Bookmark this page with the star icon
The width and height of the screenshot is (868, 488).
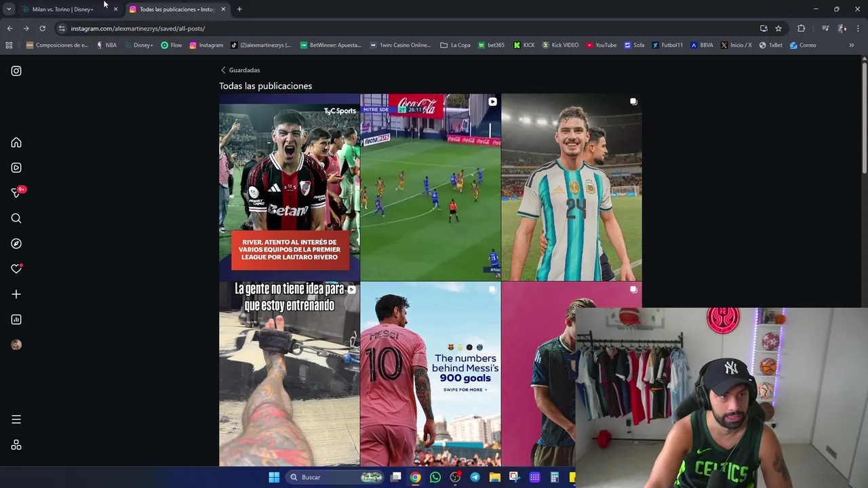(778, 28)
